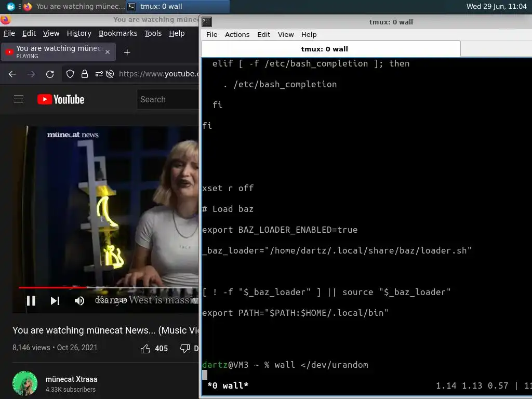Click the YouTube Search box
This screenshot has width=532, height=399.
click(x=168, y=99)
